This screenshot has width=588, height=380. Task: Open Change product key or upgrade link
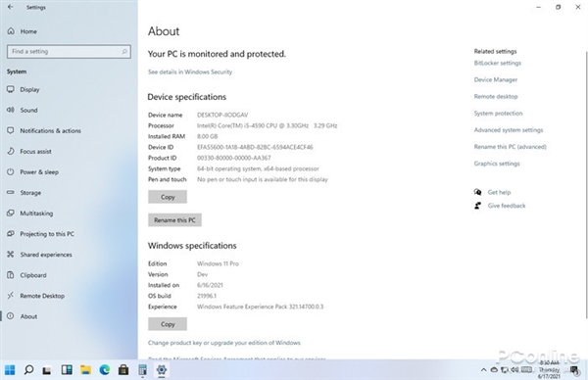click(224, 343)
